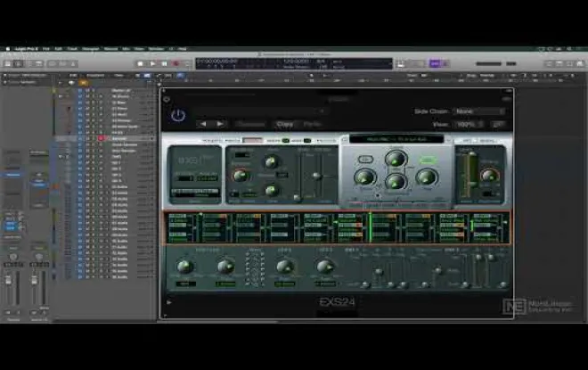Toggle the purple count-in button
The image size is (588, 370).
coord(435,64)
